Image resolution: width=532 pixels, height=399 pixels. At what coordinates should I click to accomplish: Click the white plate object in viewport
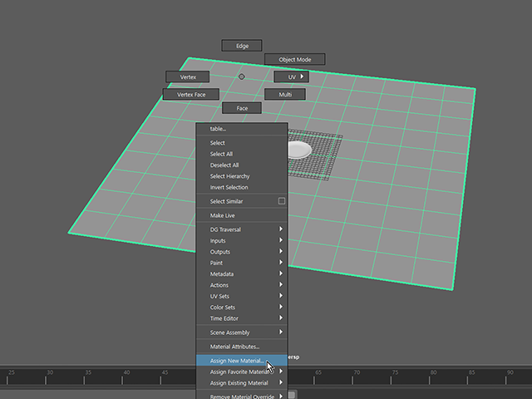pyautogui.click(x=298, y=150)
